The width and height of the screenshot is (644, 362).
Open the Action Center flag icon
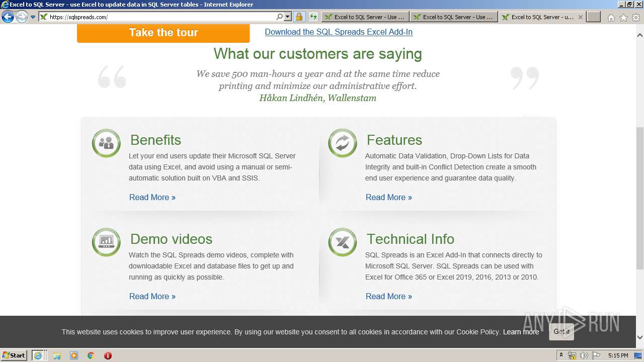(x=596, y=355)
